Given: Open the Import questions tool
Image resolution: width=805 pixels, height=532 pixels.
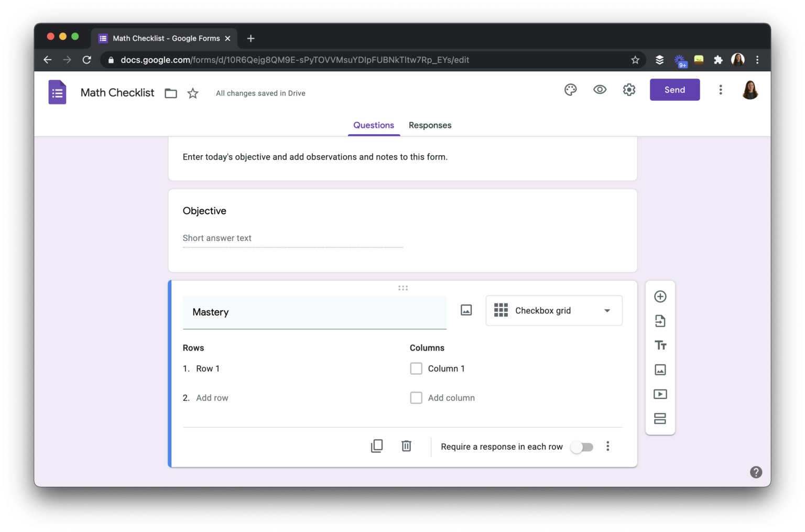Looking at the screenshot, I should click(660, 321).
